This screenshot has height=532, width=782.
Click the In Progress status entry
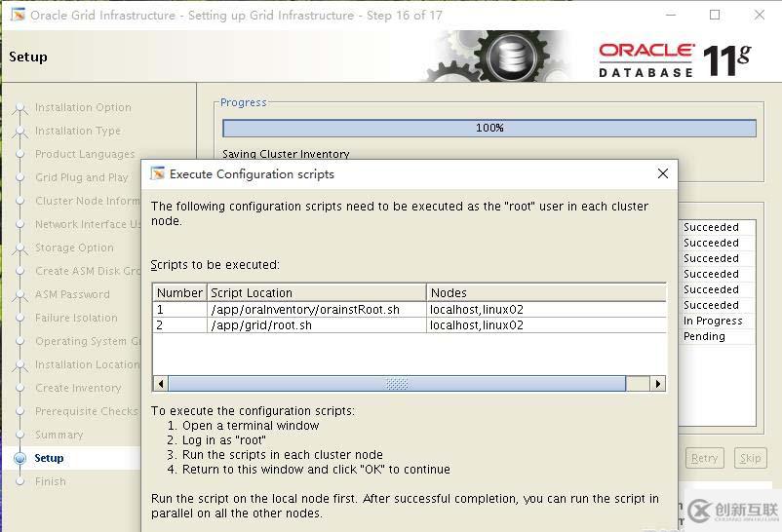713,321
